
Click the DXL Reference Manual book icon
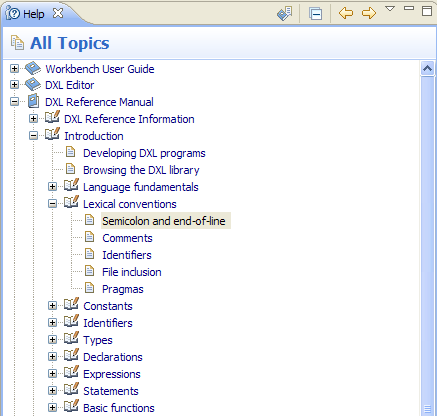(33, 101)
